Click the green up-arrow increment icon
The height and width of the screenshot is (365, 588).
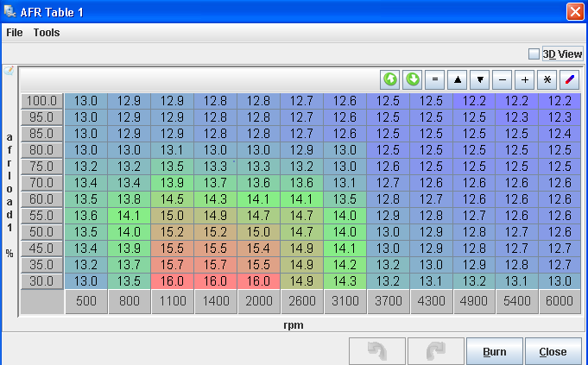tap(390, 79)
